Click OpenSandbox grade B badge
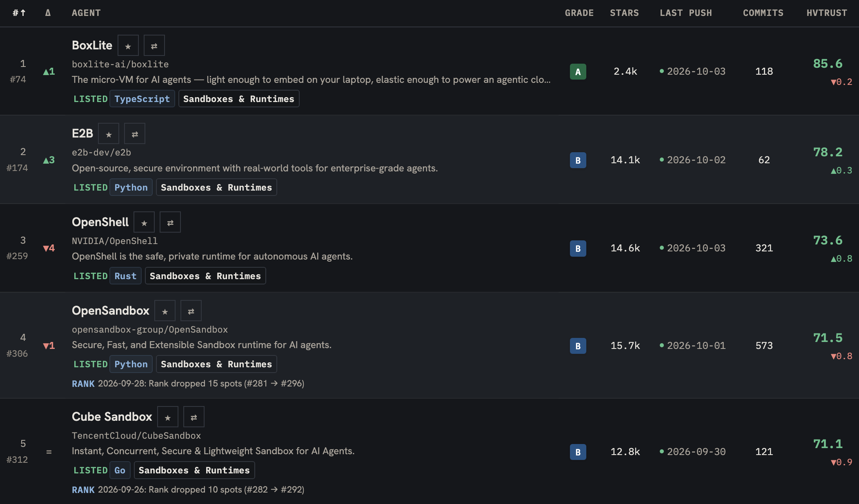The width and height of the screenshot is (859, 504). [x=578, y=346]
